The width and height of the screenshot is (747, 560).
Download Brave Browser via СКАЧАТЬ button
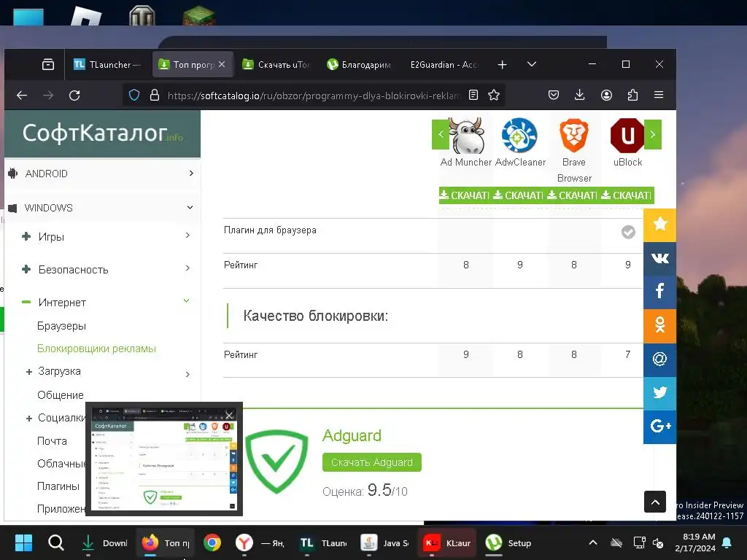(572, 195)
